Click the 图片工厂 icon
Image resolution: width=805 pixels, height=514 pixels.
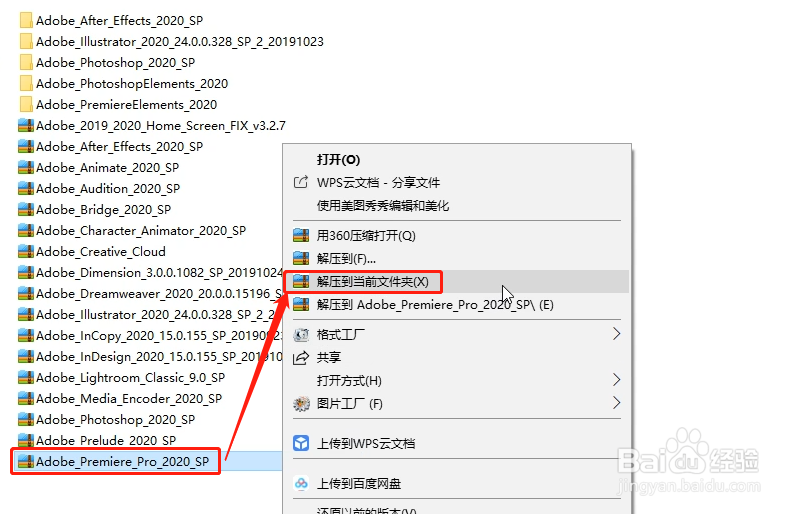pyautogui.click(x=301, y=404)
